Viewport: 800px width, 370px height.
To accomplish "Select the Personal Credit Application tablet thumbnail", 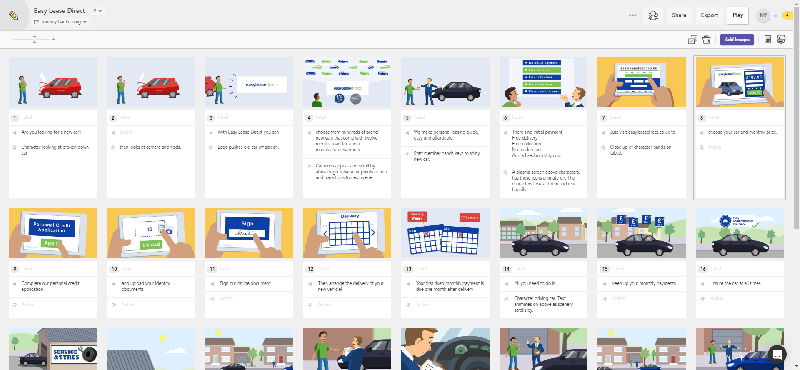I will (53, 233).
